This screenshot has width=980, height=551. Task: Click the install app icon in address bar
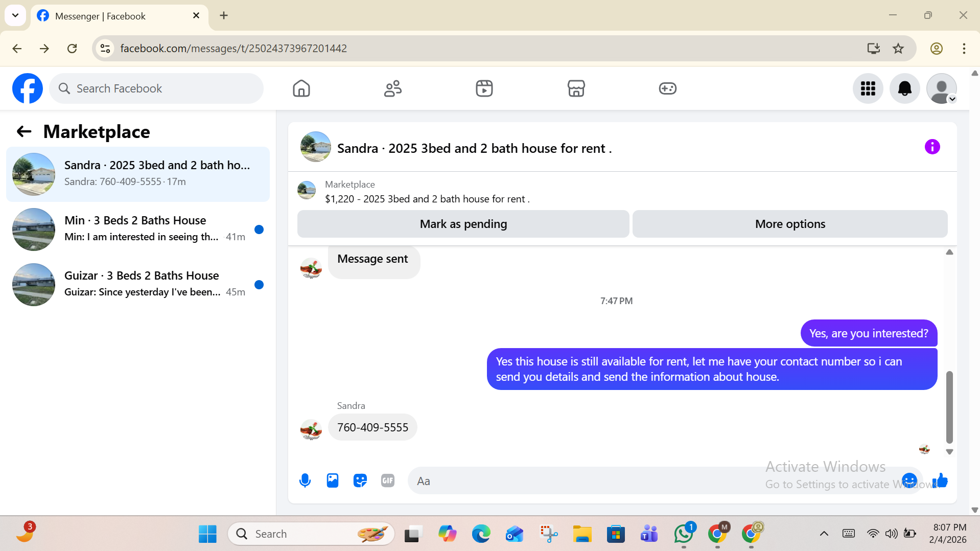pyautogui.click(x=873, y=49)
